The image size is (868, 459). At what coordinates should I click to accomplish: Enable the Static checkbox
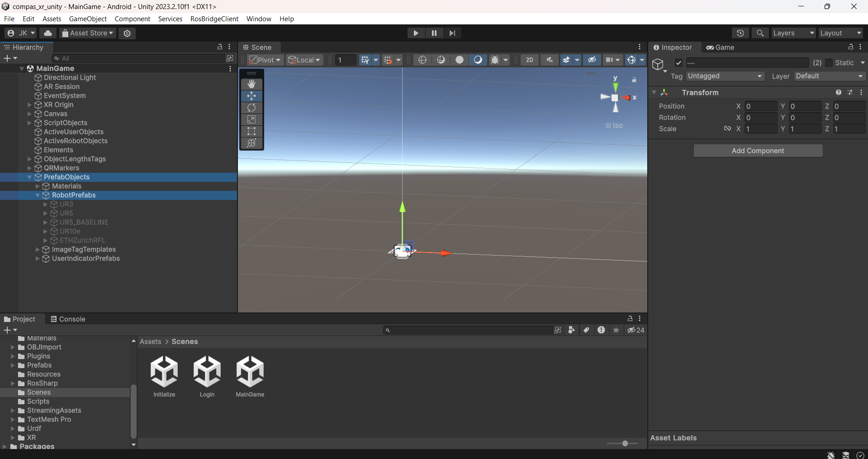pyautogui.click(x=829, y=63)
